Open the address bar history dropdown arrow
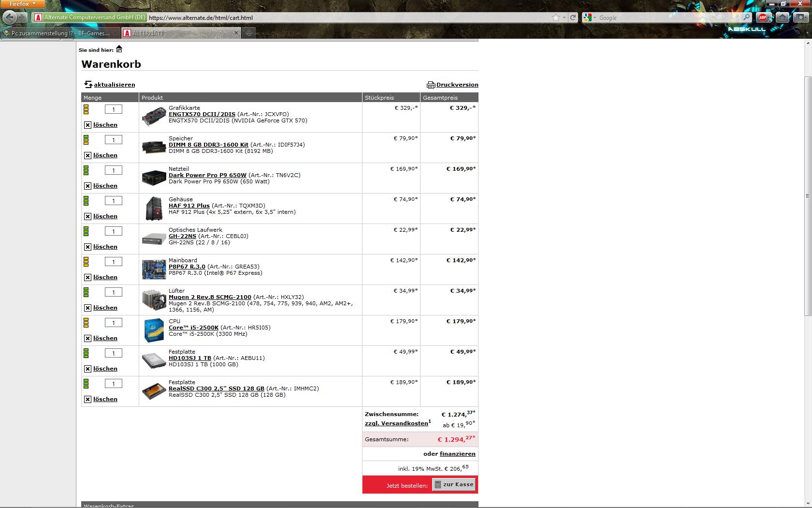This screenshot has width=812, height=508. [564, 17]
